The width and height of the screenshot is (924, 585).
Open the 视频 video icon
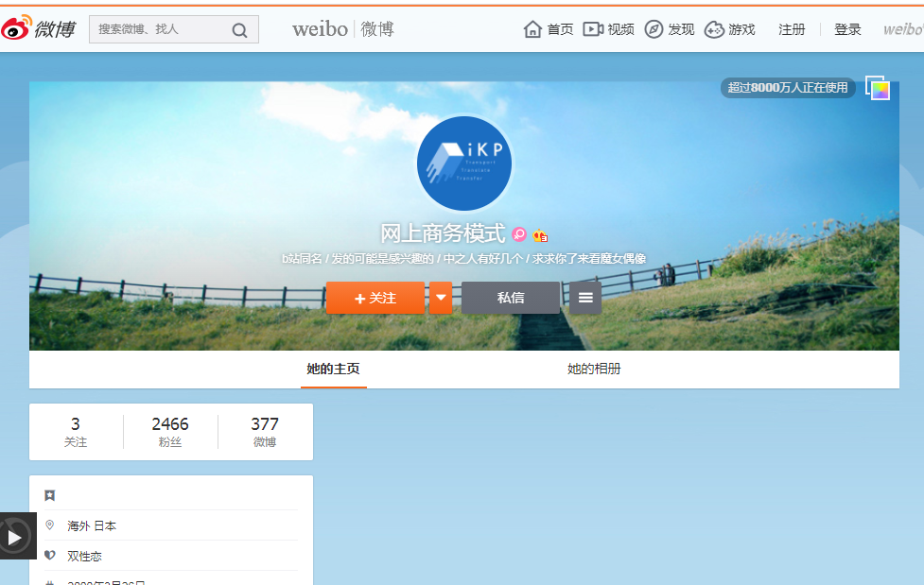pyautogui.click(x=593, y=29)
